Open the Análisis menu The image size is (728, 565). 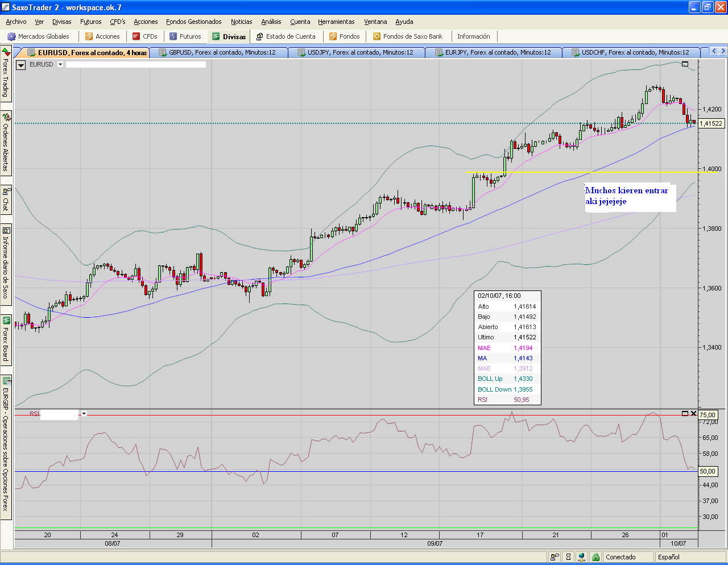(271, 22)
